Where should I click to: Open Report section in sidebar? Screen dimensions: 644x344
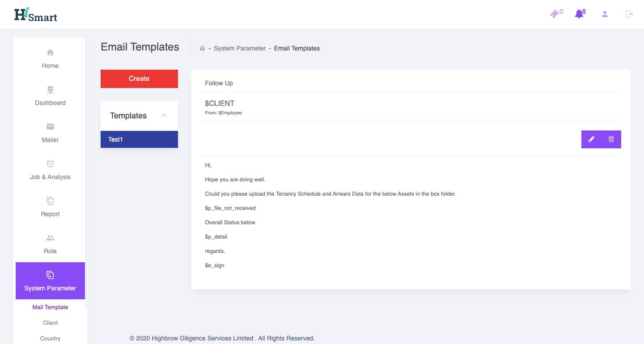pyautogui.click(x=50, y=207)
